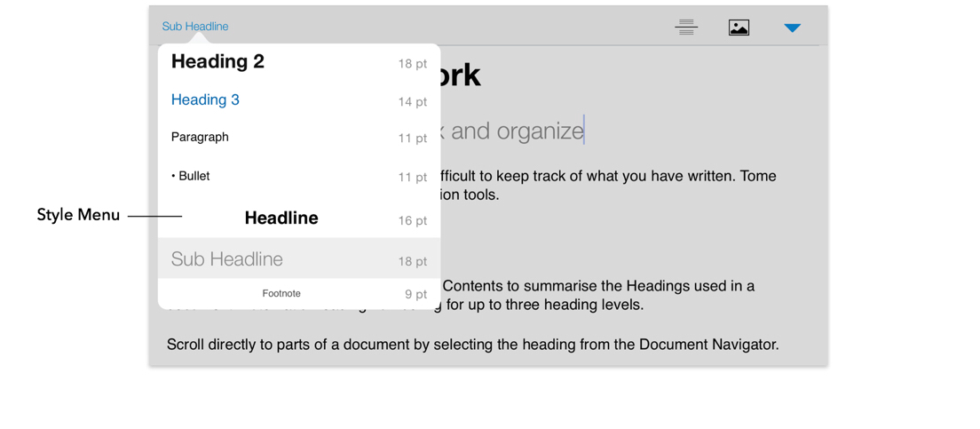Click the line mentioning "Contents to summarise"
The height and width of the screenshot is (429, 980).
point(598,286)
